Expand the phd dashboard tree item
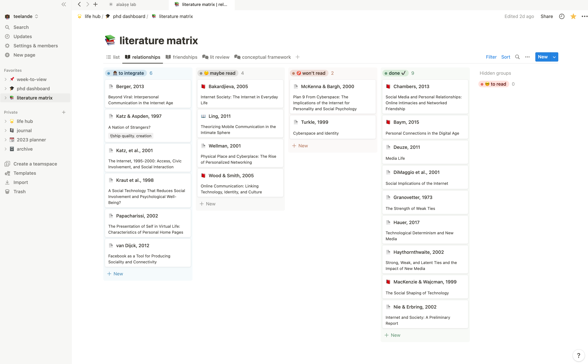Viewport: 588px width, 364px height. (x=6, y=89)
